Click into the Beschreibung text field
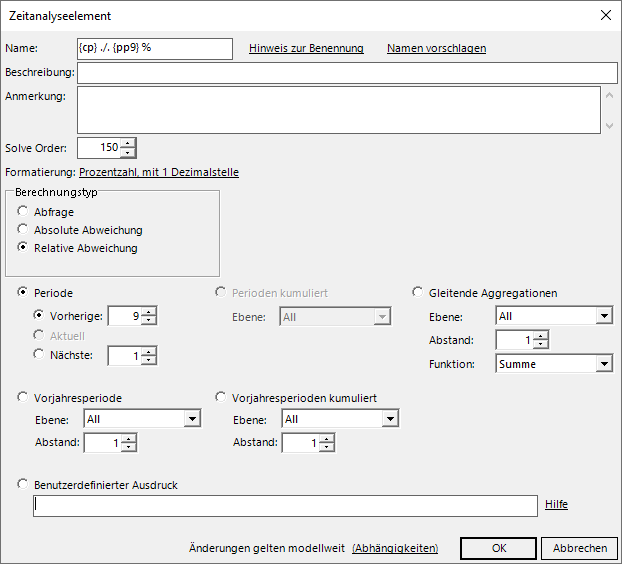Screen dimensions: 622x564 pyautogui.click(x=347, y=73)
